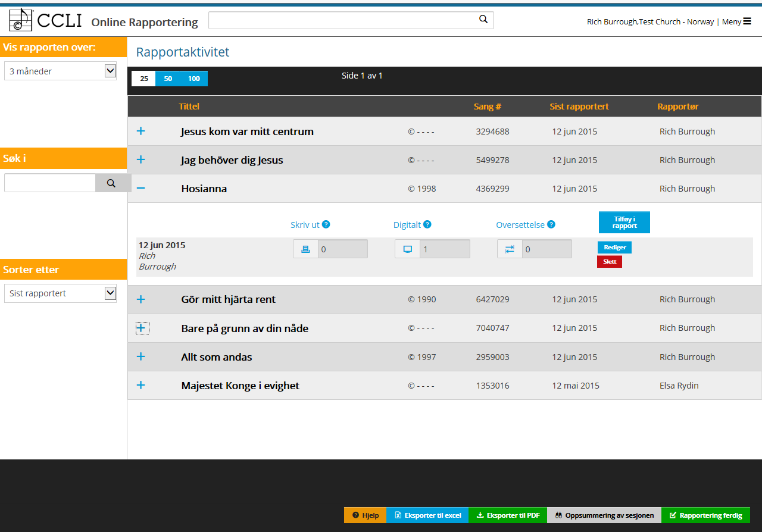Click the Rediger button
This screenshot has height=532, width=762.
[x=614, y=248]
